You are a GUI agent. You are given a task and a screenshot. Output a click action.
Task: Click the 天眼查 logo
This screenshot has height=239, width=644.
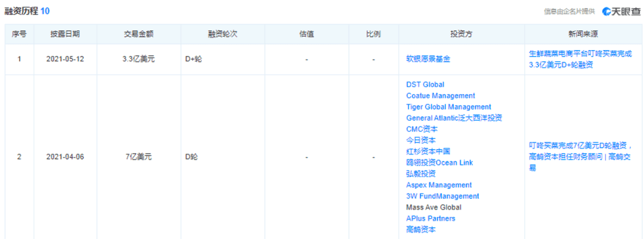[x=621, y=11]
